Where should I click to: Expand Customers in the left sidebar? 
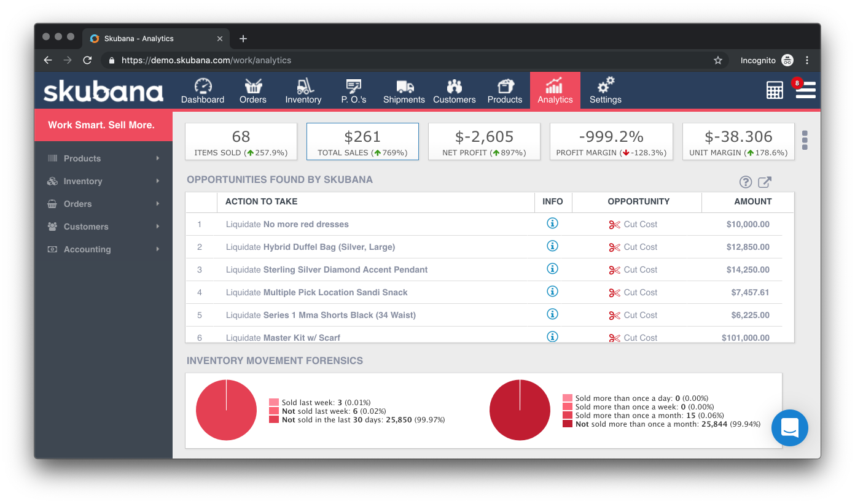[x=103, y=227]
